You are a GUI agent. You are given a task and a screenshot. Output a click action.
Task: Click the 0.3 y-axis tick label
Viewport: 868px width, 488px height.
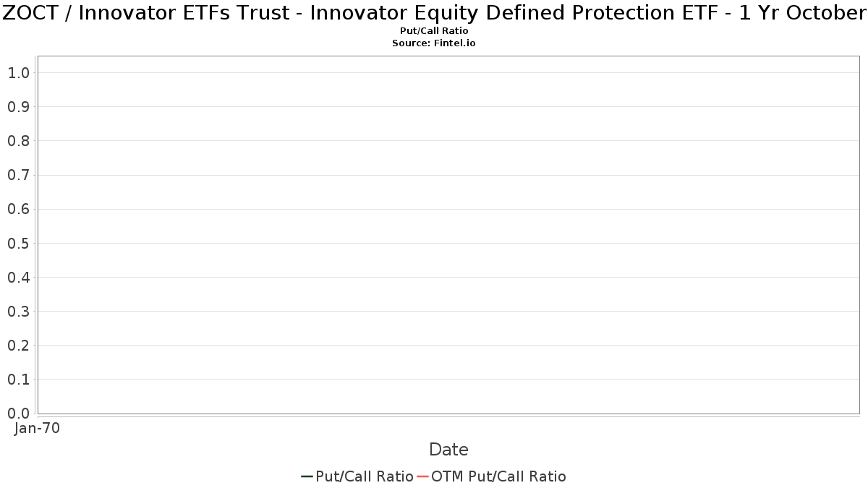click(19, 311)
